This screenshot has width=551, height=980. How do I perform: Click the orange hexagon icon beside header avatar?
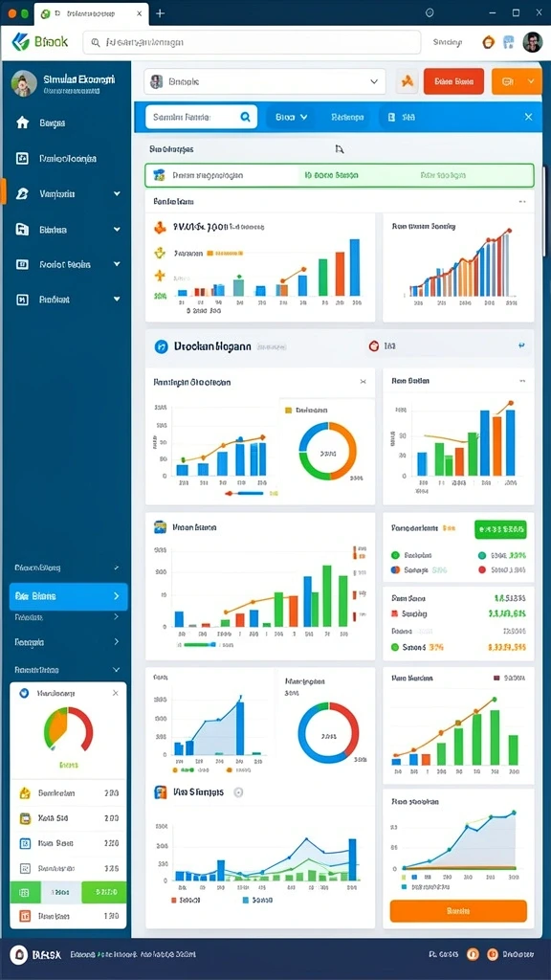click(x=489, y=42)
